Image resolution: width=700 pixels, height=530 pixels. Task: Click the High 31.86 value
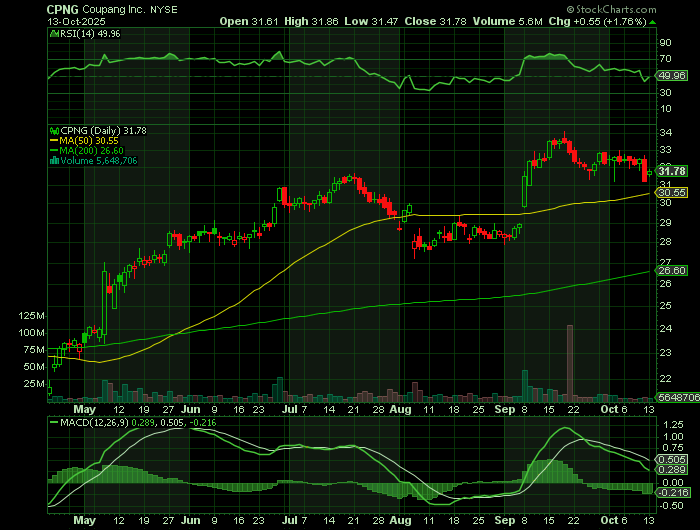pyautogui.click(x=311, y=21)
